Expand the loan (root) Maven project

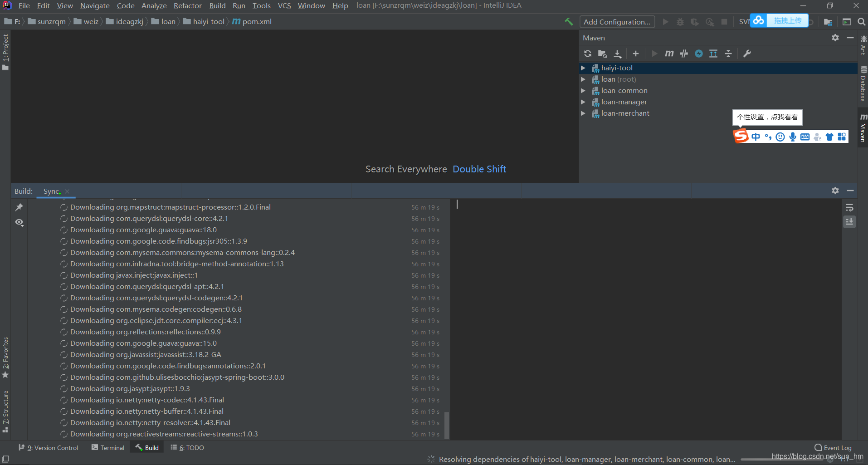click(x=583, y=79)
